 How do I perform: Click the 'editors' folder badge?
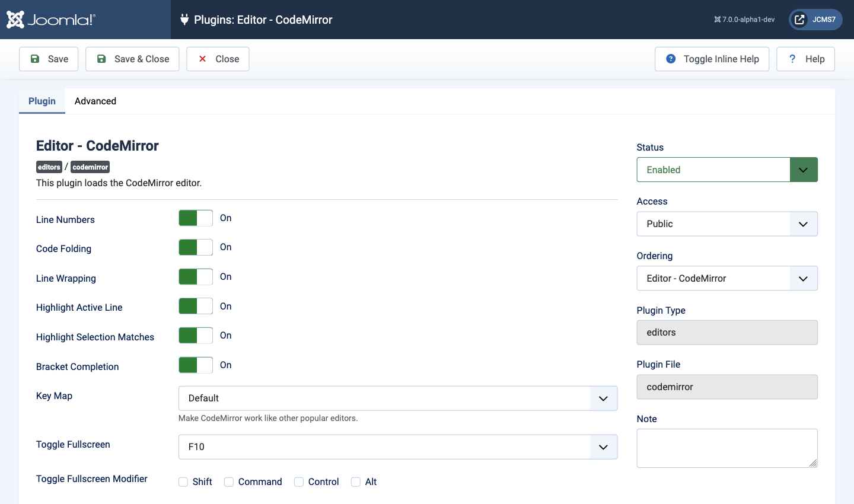49,167
